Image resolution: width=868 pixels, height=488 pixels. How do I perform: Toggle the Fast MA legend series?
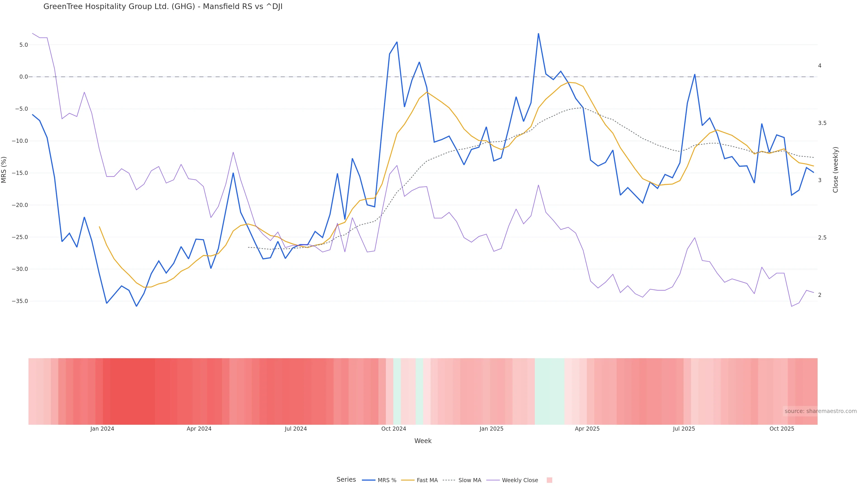(427, 480)
